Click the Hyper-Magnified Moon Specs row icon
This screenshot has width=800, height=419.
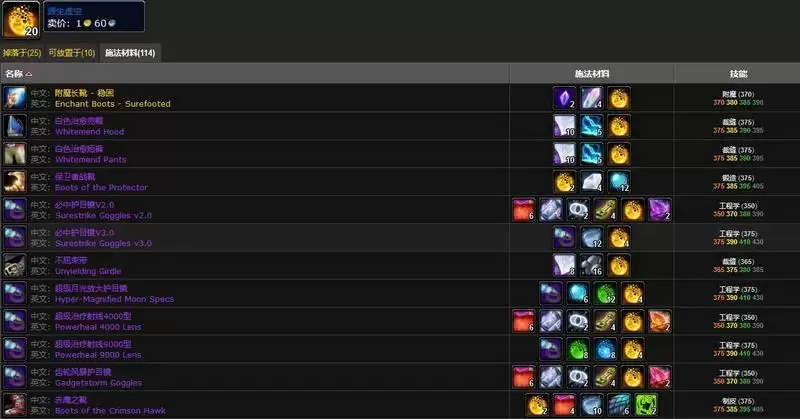(x=15, y=294)
